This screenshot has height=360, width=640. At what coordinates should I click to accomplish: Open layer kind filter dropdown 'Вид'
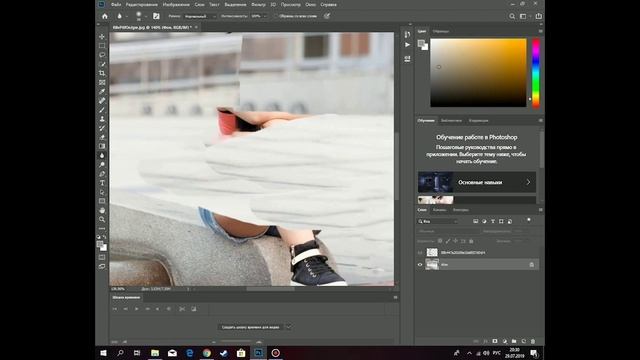[x=438, y=221]
